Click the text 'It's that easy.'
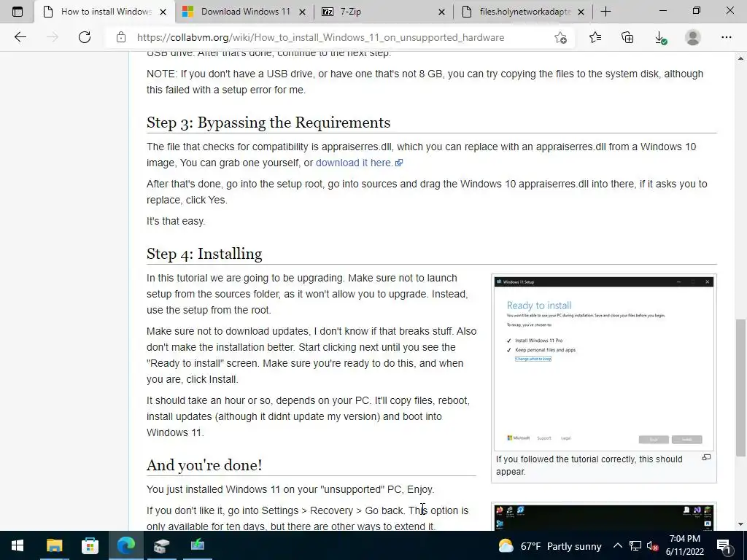The image size is (747, 560). point(176,221)
